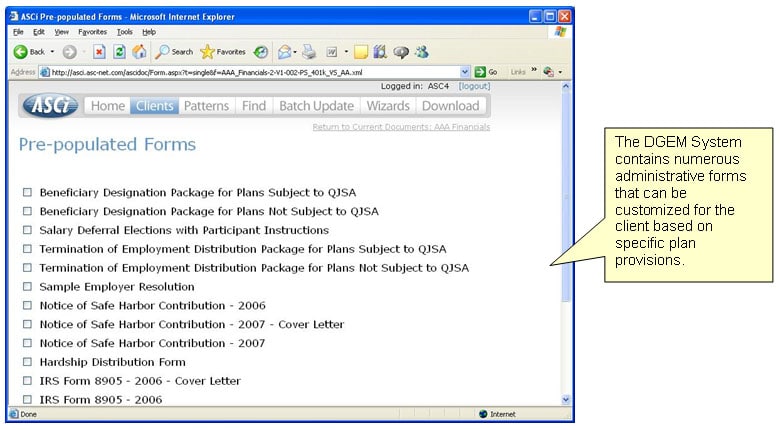Open the Edit with Word dropdown arrow
The image size is (780, 430).
click(x=346, y=52)
